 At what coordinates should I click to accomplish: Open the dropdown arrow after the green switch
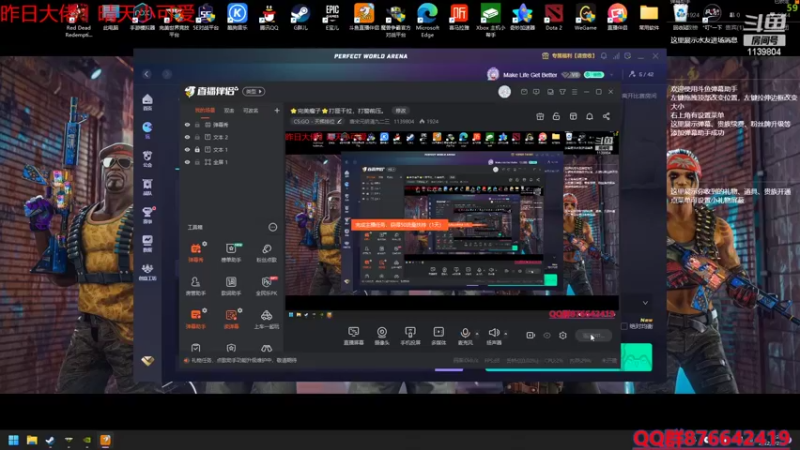611,74
